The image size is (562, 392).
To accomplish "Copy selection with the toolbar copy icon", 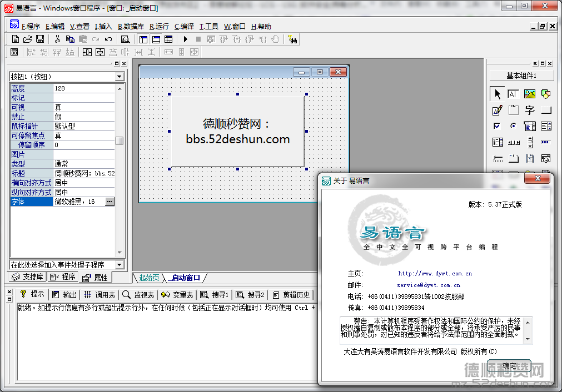I will pos(70,39).
